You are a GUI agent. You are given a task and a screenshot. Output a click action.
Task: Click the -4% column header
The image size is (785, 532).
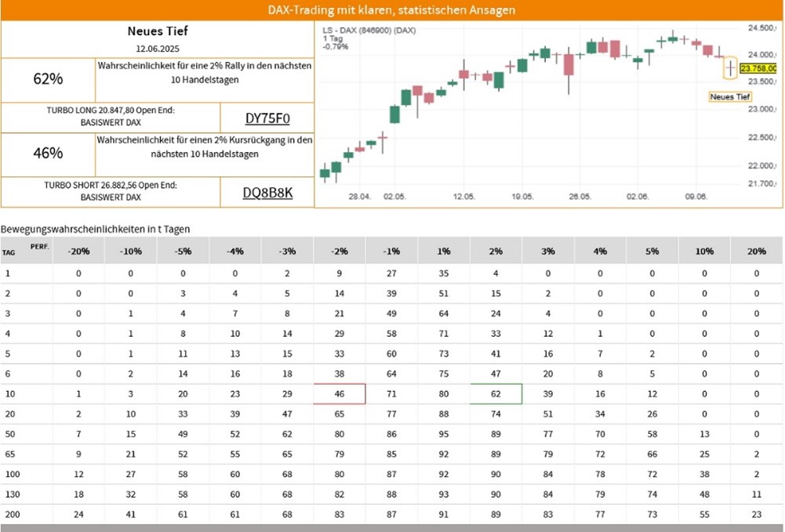[x=234, y=252]
